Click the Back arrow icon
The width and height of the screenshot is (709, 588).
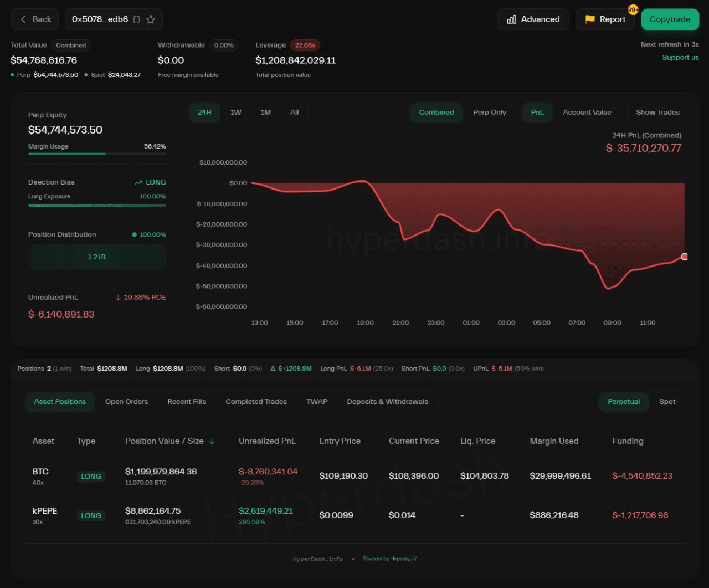23,19
